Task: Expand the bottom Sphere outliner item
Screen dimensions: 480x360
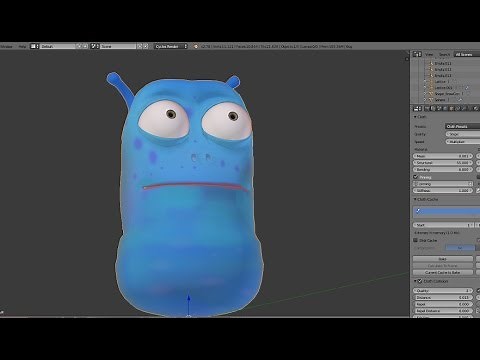Action: click(425, 100)
